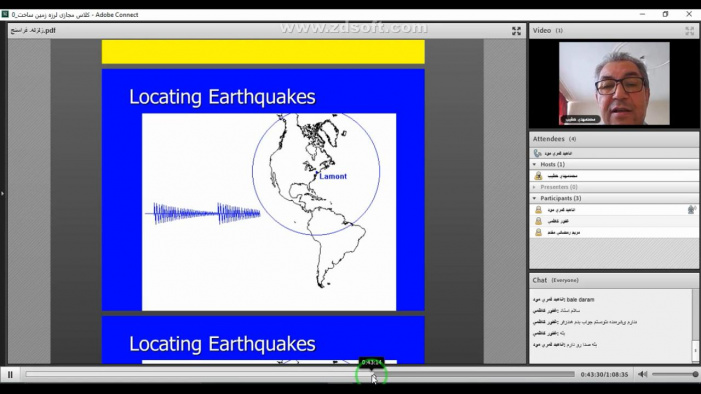
Task: Maximize the Video pod
Action: coord(689,30)
